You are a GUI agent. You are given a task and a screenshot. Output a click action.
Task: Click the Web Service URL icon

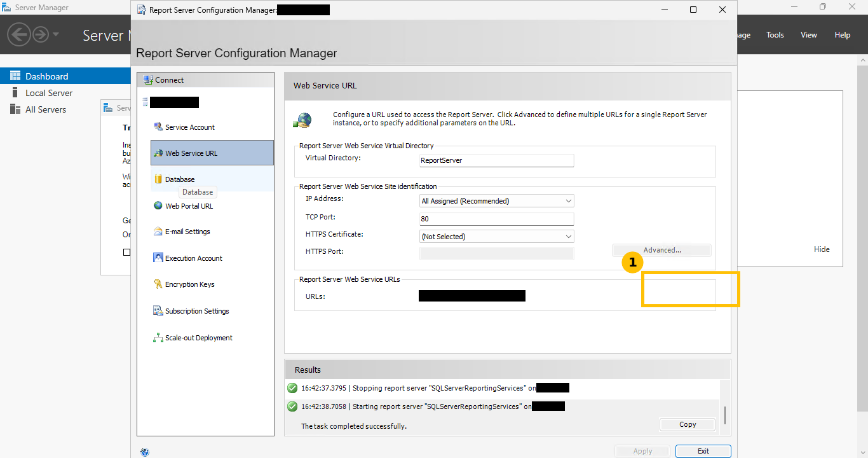(x=158, y=153)
